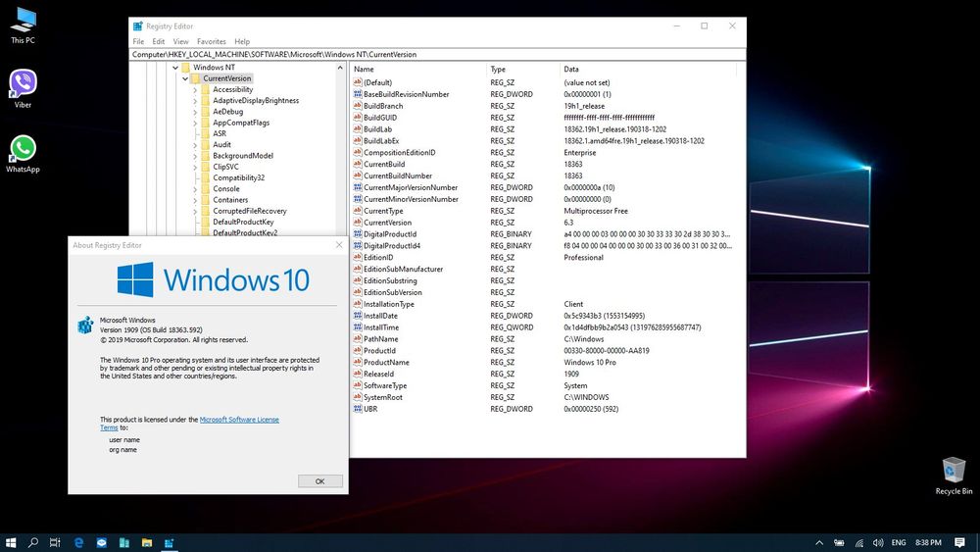This screenshot has width=980, height=552.
Task: Click the volume speaker tray icon
Action: tap(878, 542)
